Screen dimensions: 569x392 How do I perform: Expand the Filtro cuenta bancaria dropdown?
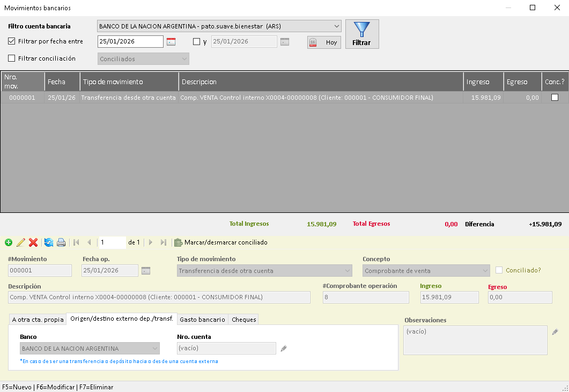pos(336,26)
